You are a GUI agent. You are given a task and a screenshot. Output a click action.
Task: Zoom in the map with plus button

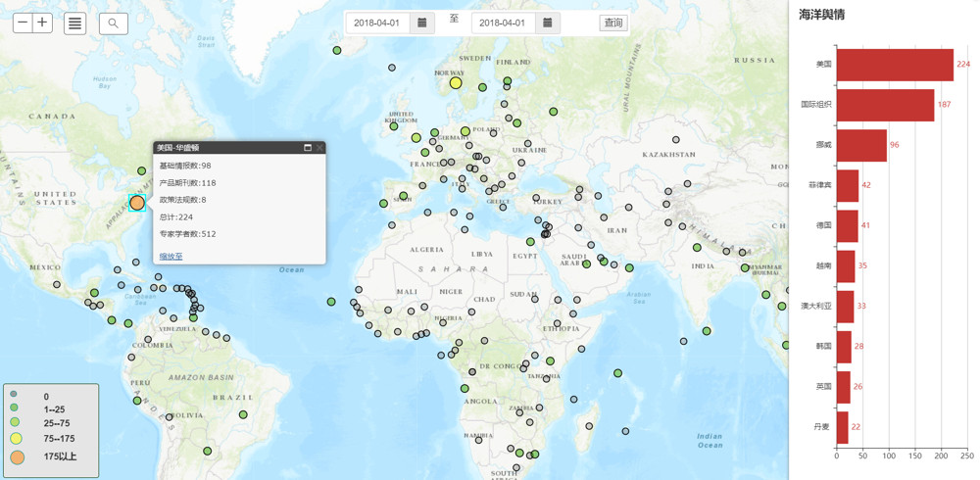tap(42, 24)
